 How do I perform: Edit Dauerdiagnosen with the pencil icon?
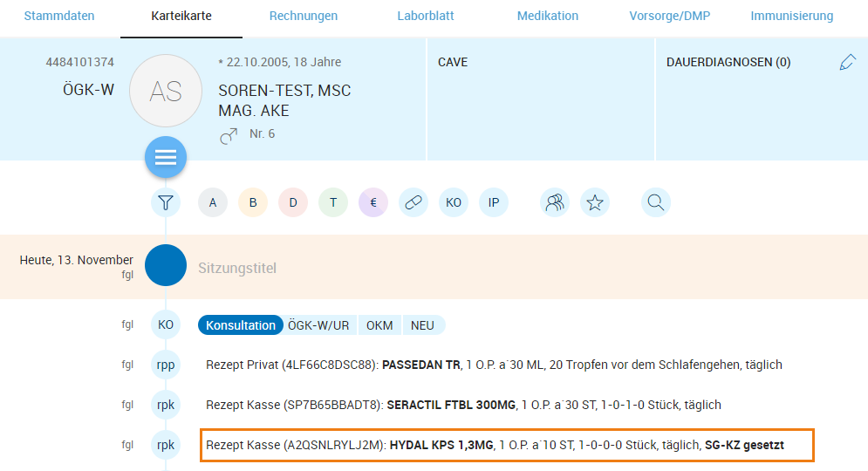click(x=847, y=63)
